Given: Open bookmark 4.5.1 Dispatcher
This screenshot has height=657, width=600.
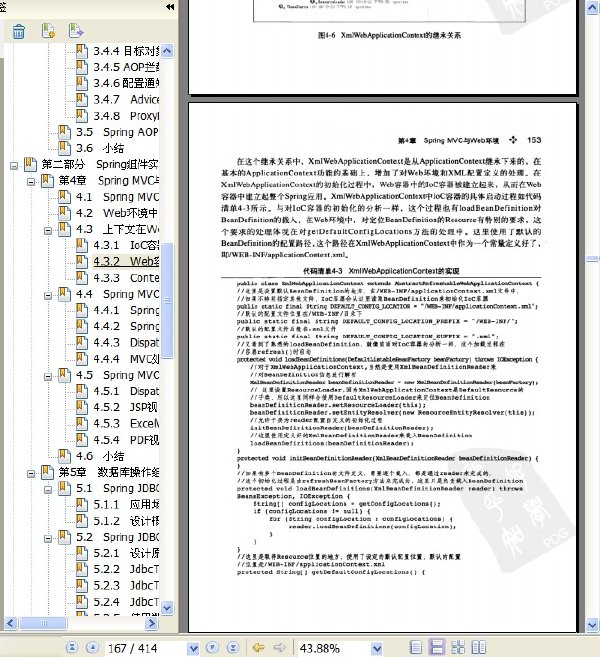Looking at the screenshot, I should 126,391.
